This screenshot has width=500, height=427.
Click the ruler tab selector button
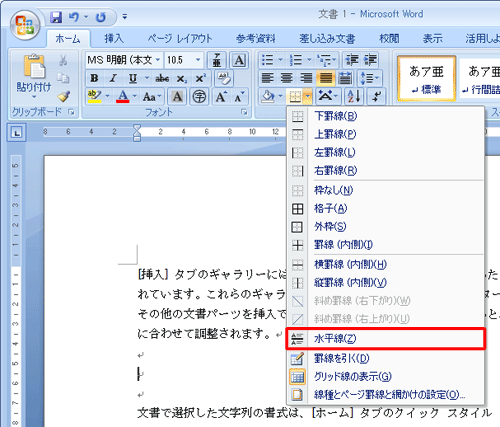click(x=17, y=132)
